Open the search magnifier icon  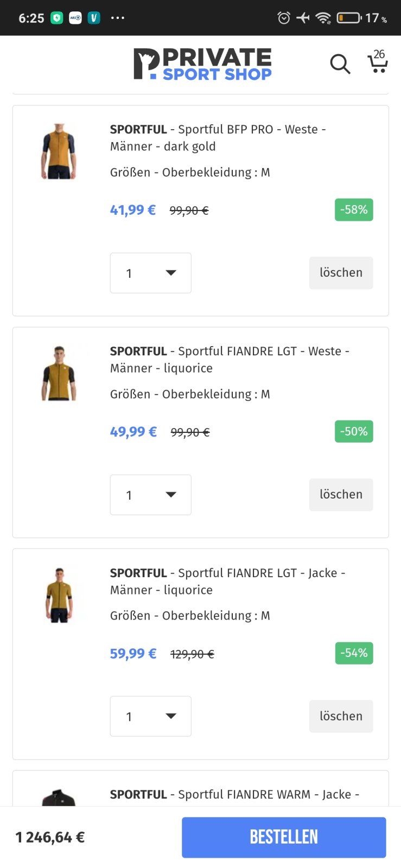pyautogui.click(x=340, y=64)
